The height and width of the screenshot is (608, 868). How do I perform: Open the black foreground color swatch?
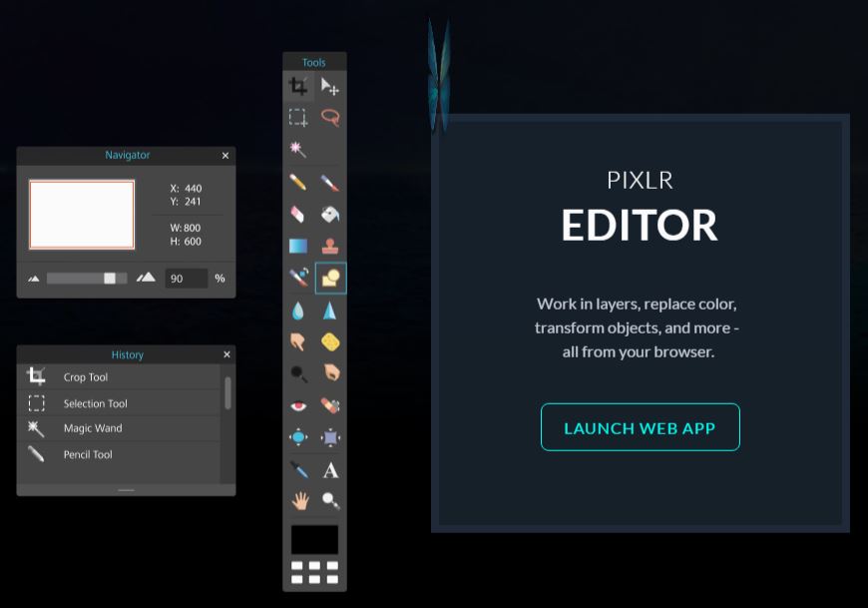tap(314, 540)
